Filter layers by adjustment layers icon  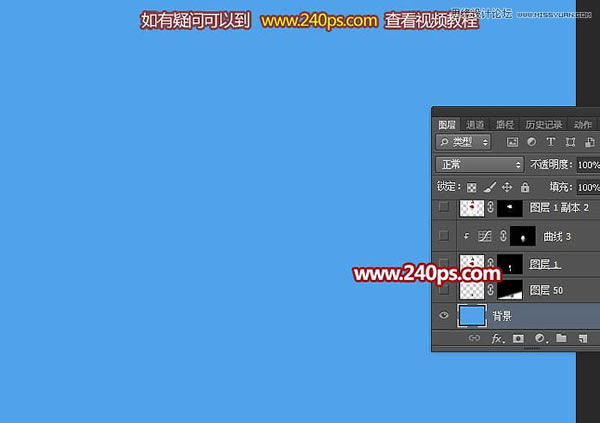coord(532,142)
